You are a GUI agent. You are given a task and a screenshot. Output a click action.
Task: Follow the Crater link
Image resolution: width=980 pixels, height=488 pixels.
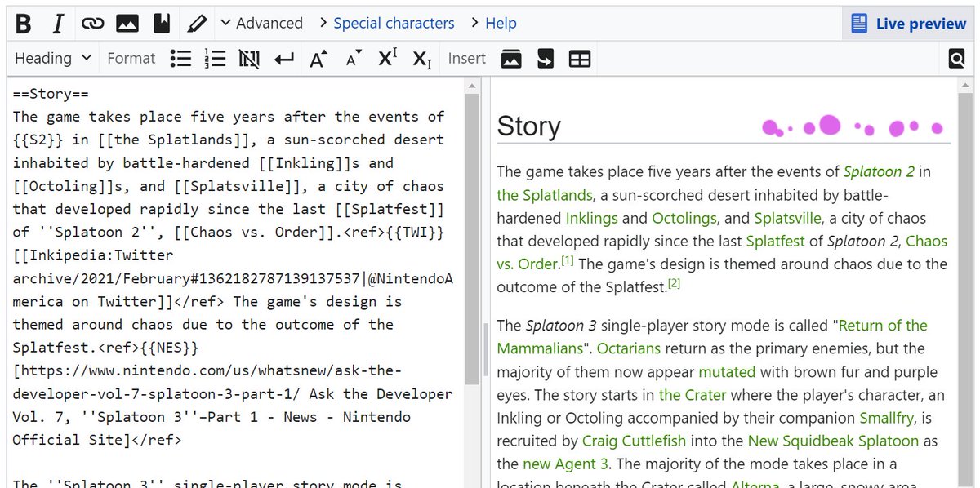point(693,395)
